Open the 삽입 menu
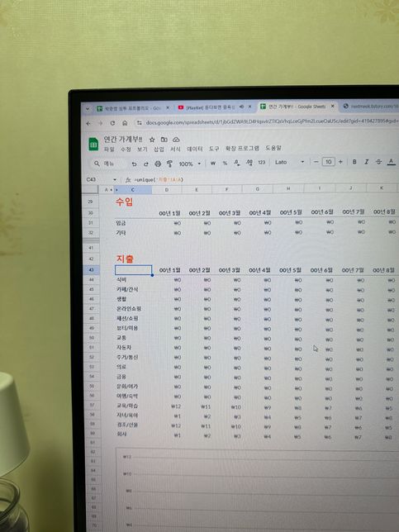This screenshot has height=532, width=399. click(159, 150)
